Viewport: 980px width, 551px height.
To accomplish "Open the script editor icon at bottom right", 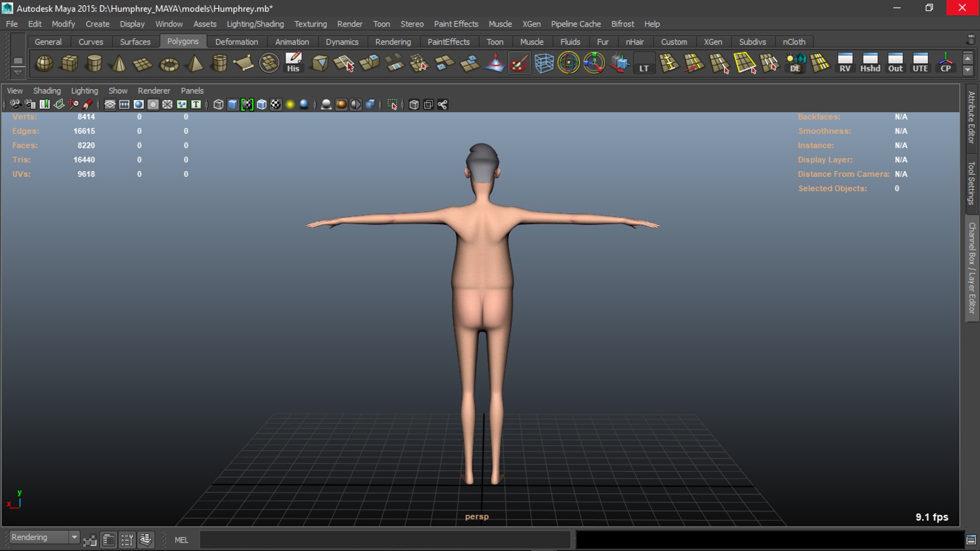I will (x=971, y=540).
